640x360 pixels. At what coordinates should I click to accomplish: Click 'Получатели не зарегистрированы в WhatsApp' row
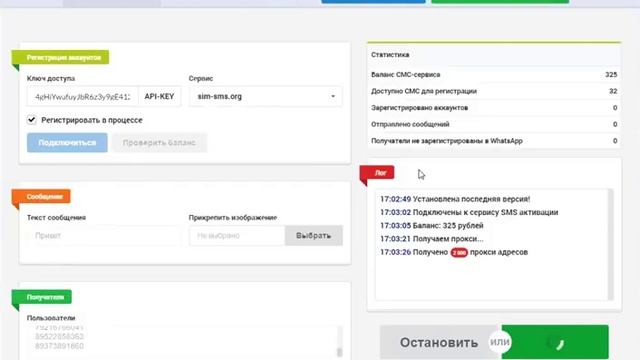(494, 141)
